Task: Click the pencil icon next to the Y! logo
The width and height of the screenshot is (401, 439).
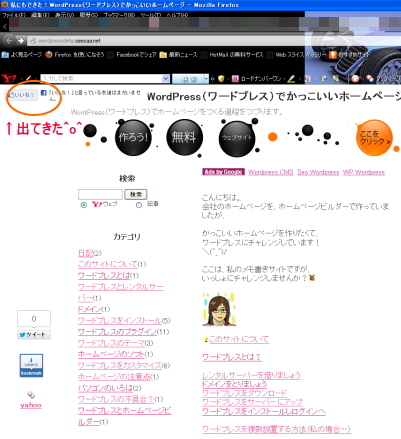Action: (x=28, y=78)
